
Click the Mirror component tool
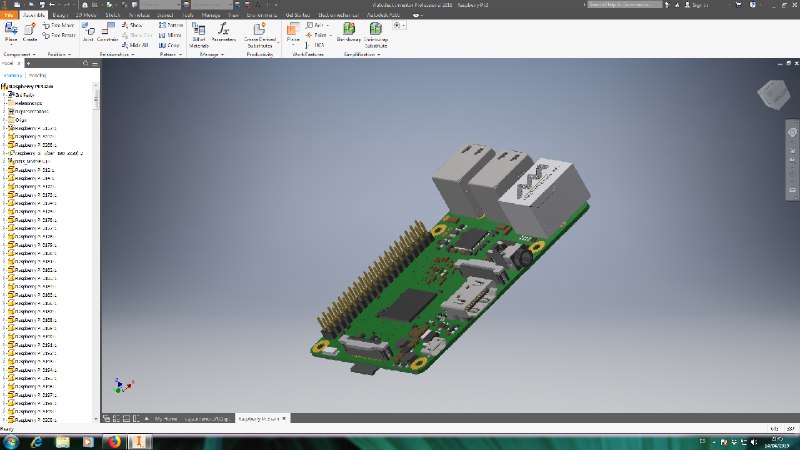pos(170,35)
